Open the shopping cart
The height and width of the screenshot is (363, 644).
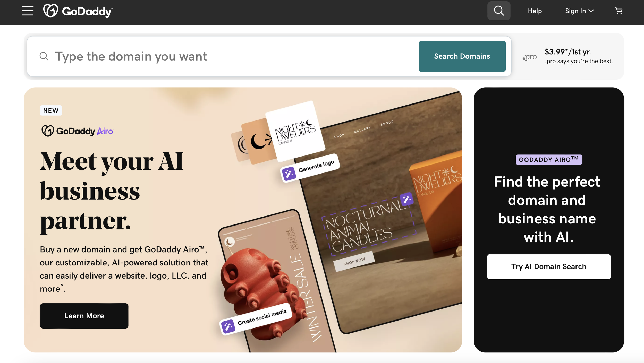[618, 11]
